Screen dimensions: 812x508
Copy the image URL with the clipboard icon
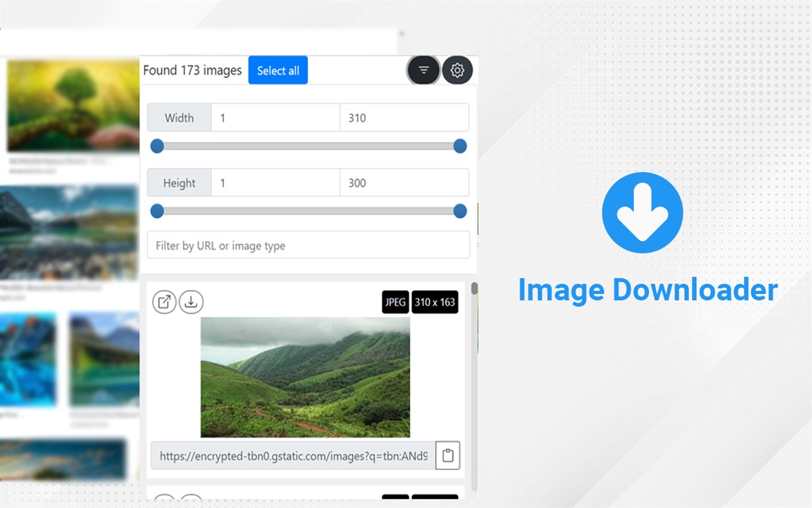pyautogui.click(x=448, y=456)
